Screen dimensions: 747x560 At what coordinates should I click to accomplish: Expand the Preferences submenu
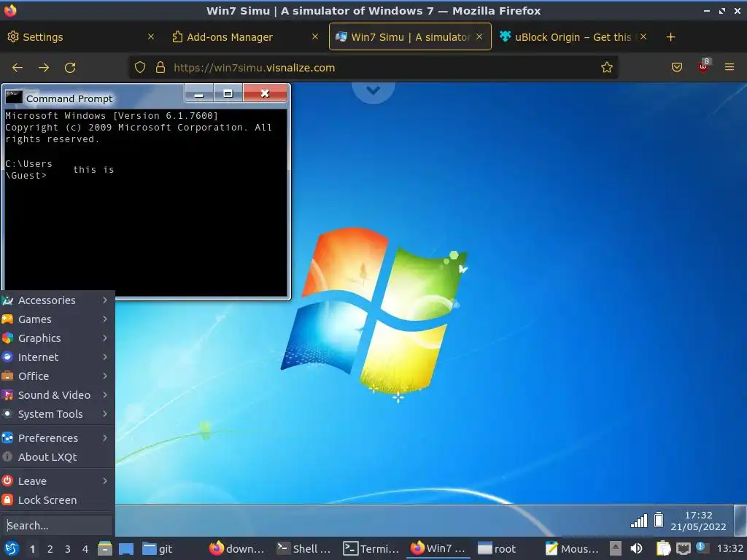[x=57, y=438]
